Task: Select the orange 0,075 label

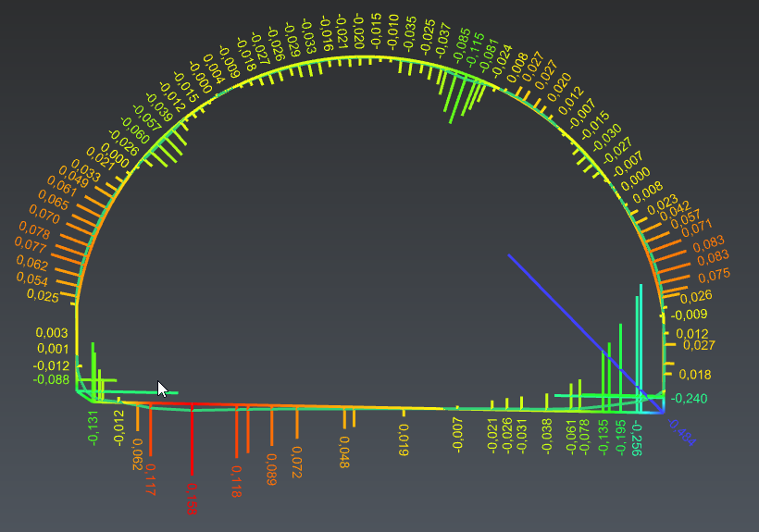Action: click(714, 276)
